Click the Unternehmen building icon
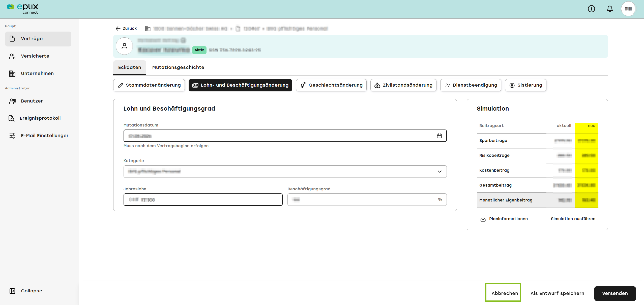 (12, 73)
